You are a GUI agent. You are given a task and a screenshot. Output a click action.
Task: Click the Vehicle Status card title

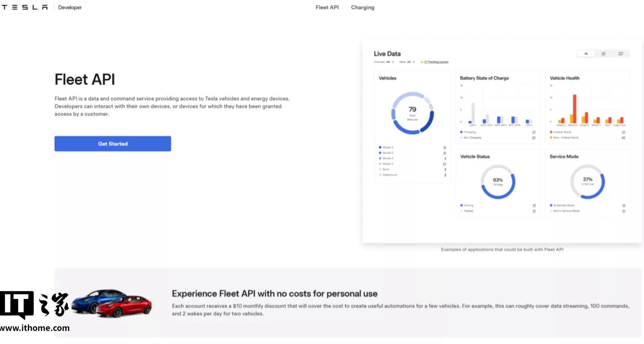(x=475, y=157)
